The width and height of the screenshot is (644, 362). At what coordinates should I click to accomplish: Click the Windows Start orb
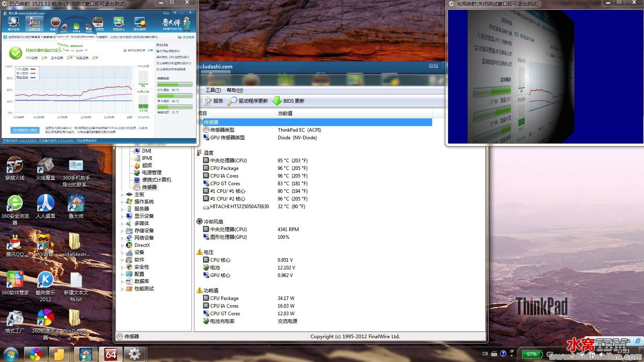(11, 354)
